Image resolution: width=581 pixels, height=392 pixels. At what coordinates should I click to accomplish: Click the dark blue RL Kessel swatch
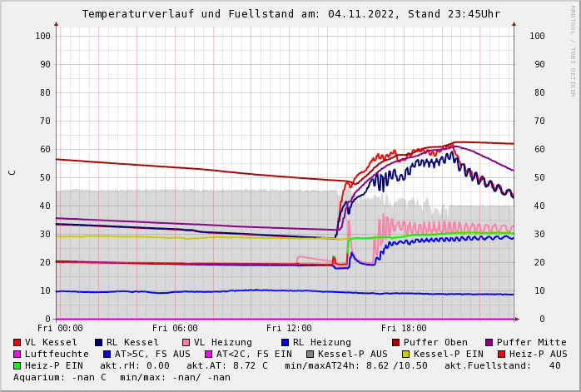point(98,342)
